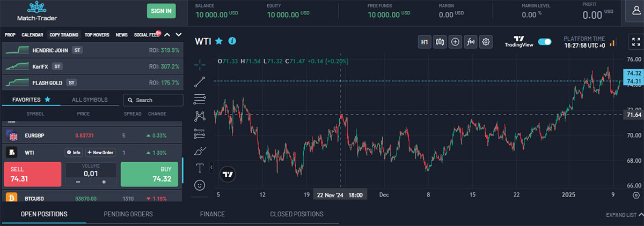Open the emoji icons tool
Image resolution: width=644 pixels, height=226 pixels.
point(200,185)
